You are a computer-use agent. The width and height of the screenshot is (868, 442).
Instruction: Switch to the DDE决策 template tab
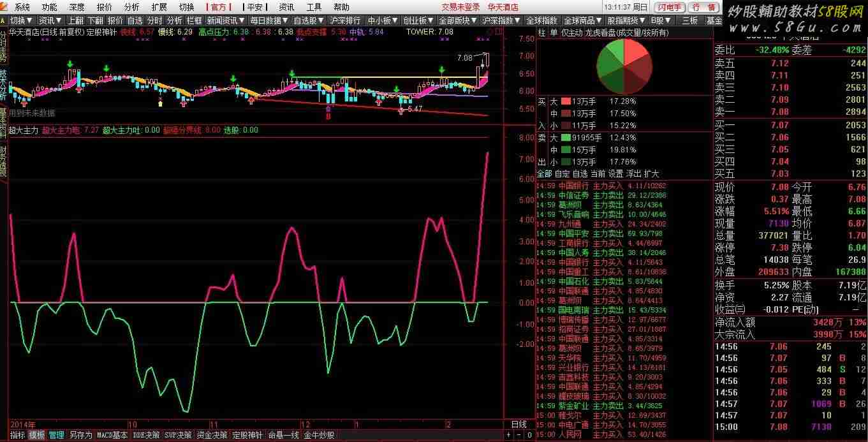click(x=146, y=436)
